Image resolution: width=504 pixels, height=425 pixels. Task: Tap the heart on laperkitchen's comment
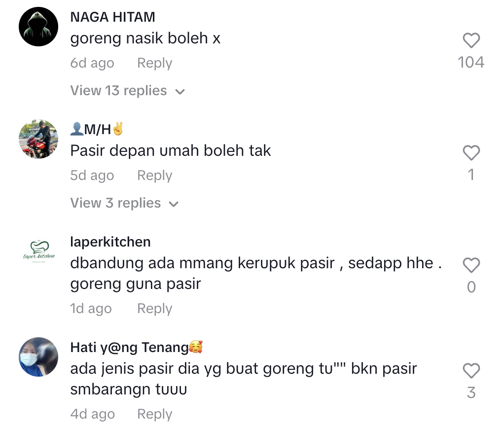(471, 265)
